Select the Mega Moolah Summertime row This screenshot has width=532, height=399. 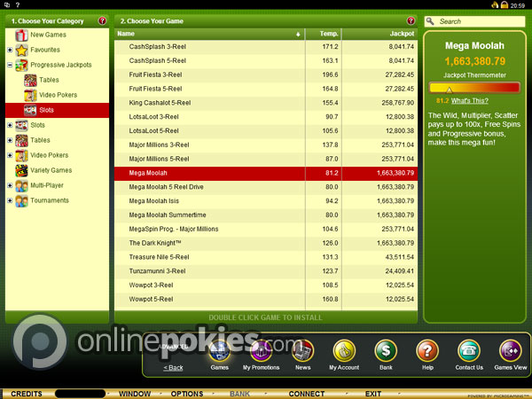point(266,215)
